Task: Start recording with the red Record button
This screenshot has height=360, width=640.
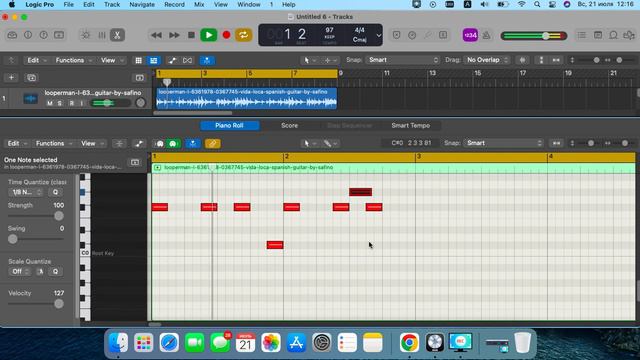Action: (x=226, y=35)
